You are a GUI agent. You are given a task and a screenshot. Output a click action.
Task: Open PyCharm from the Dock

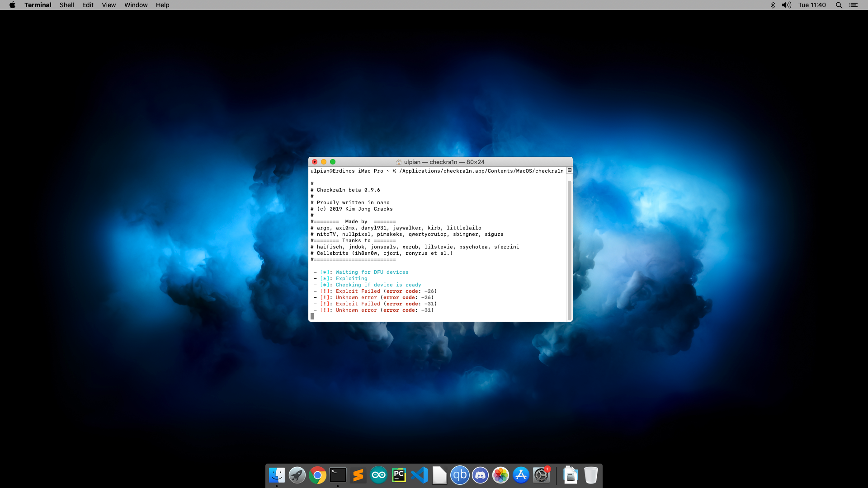tap(399, 475)
